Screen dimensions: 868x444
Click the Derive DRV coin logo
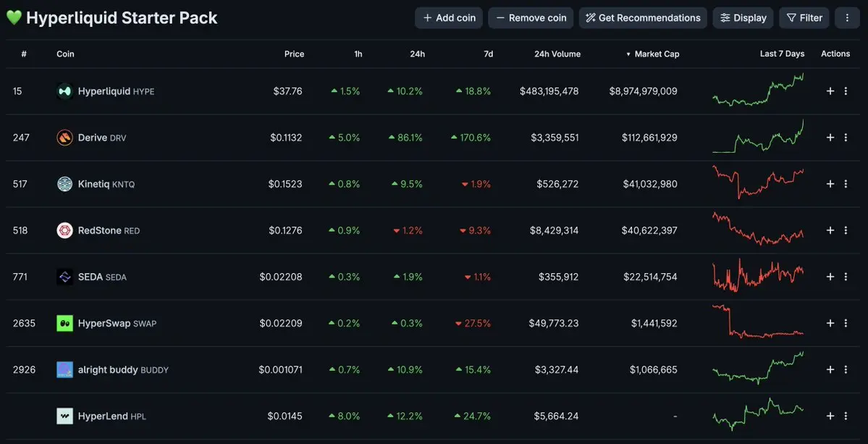(x=64, y=138)
